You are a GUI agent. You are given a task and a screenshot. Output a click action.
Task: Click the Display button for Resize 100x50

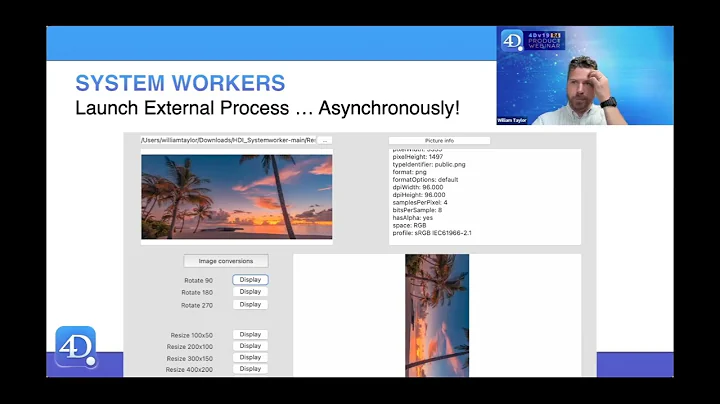tap(250, 334)
